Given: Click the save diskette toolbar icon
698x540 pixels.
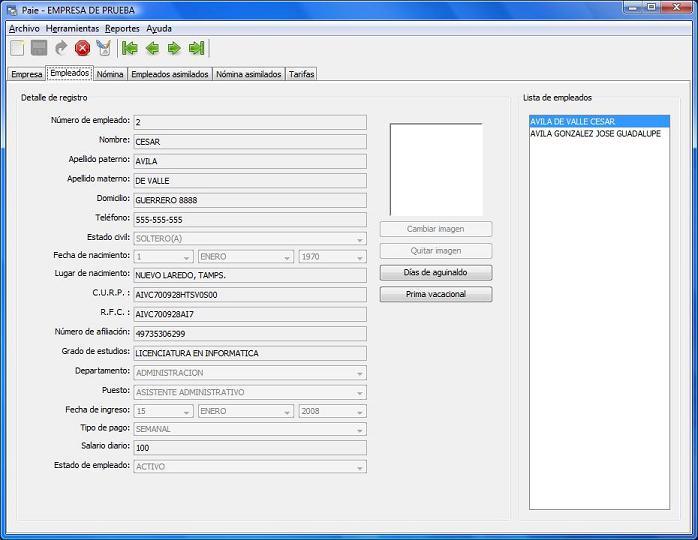Looking at the screenshot, I should [39, 48].
